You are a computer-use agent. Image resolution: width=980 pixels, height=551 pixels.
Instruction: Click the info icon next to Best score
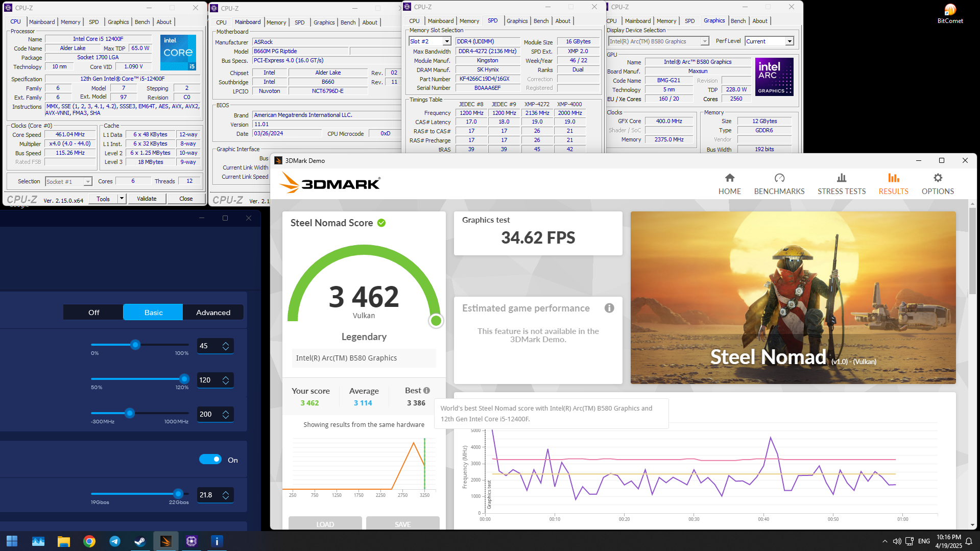(426, 390)
